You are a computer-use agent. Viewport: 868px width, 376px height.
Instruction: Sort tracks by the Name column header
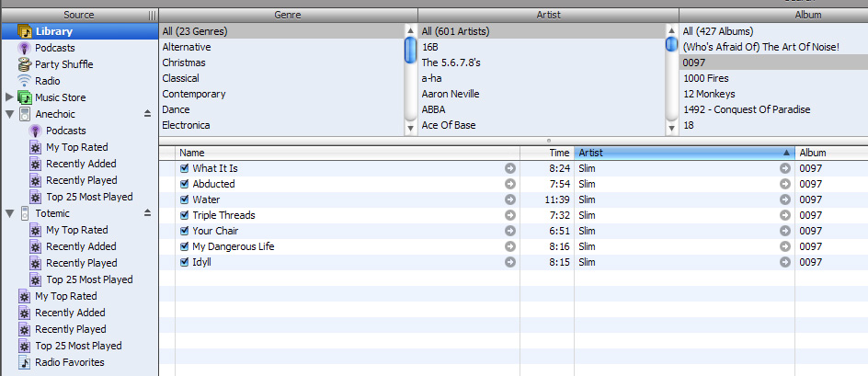point(348,153)
